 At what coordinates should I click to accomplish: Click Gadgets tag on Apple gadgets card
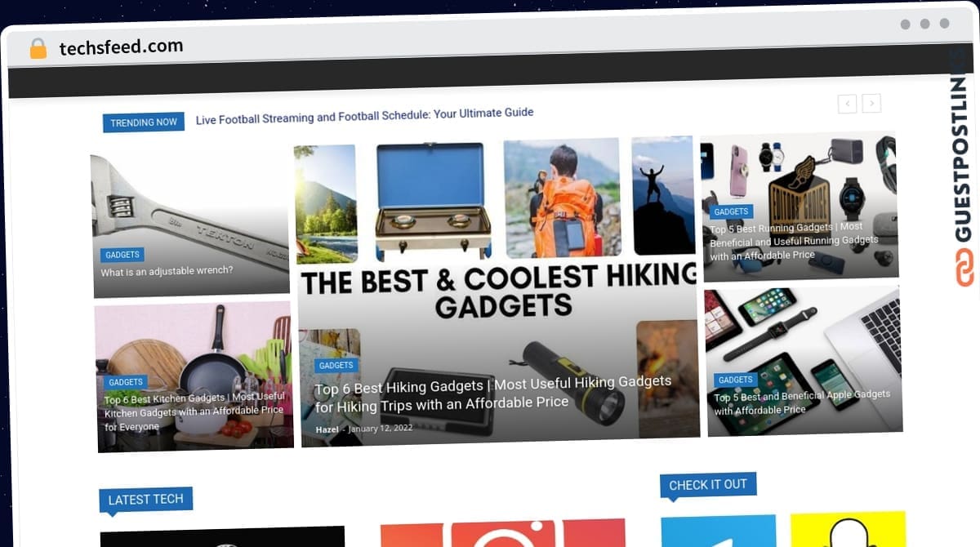pos(736,380)
